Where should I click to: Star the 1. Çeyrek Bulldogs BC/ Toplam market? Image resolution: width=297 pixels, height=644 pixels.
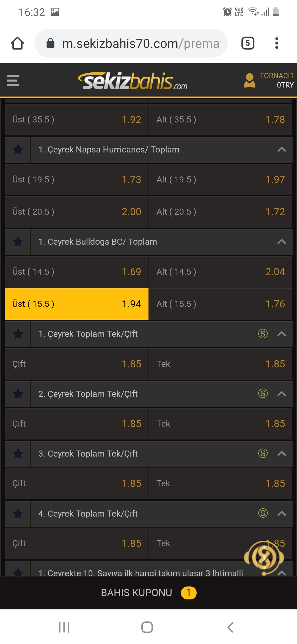coord(18,242)
